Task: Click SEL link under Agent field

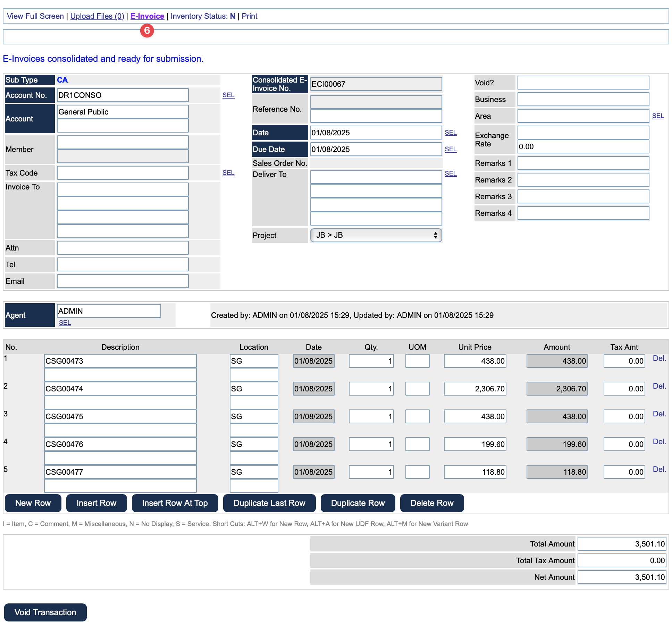Action: point(65,323)
